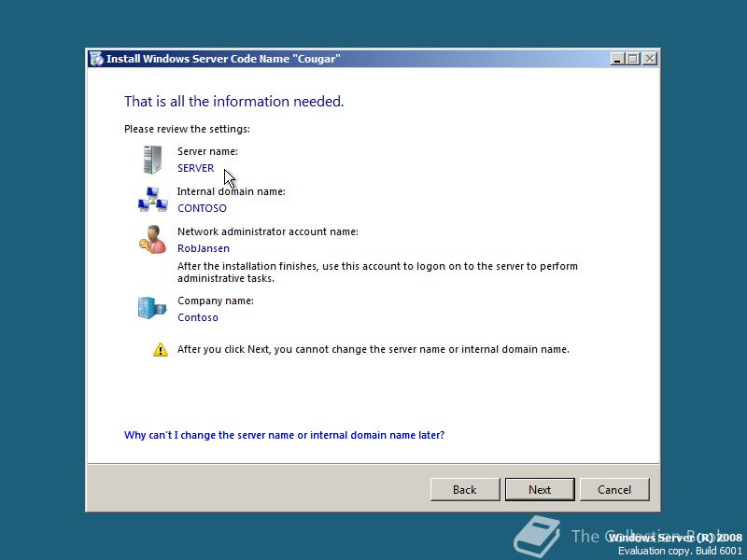Click the installer icon in the title bar
Image resolution: width=747 pixels, height=560 pixels.
[x=97, y=59]
